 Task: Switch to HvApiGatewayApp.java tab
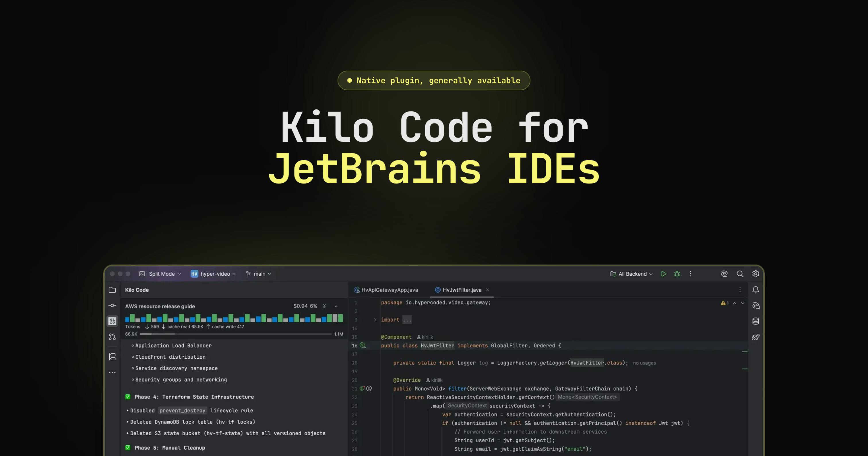[386, 290]
